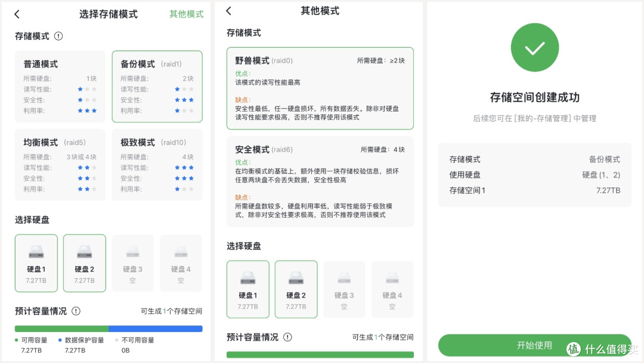Tap info icon next to 存储模式
Viewport: 644px width, 363px height.
[x=58, y=36]
